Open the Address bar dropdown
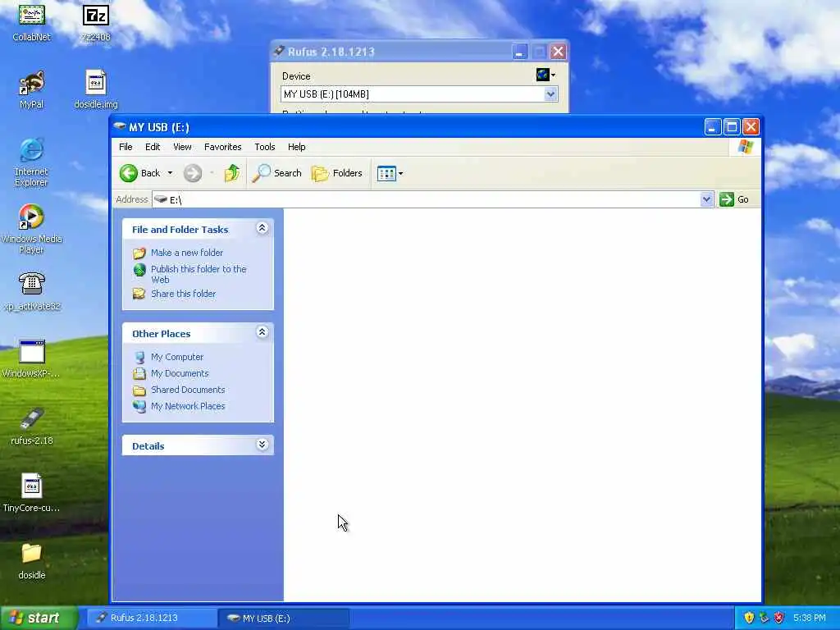840x630 pixels. tap(706, 199)
